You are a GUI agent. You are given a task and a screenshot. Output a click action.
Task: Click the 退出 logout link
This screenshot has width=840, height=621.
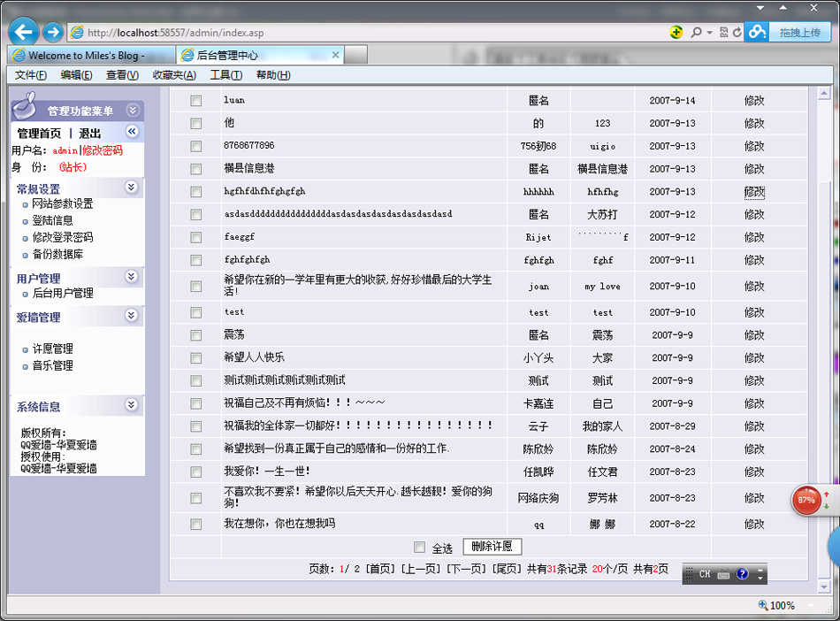click(x=89, y=134)
